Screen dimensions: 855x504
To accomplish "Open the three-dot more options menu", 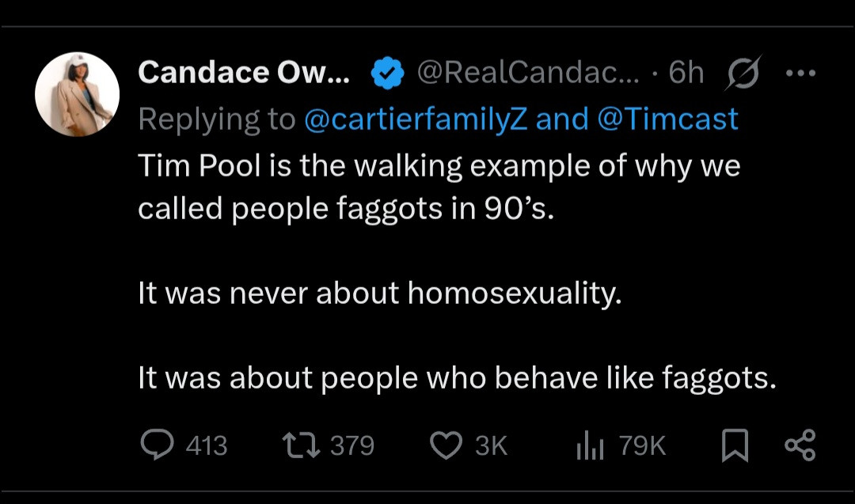I will (800, 72).
